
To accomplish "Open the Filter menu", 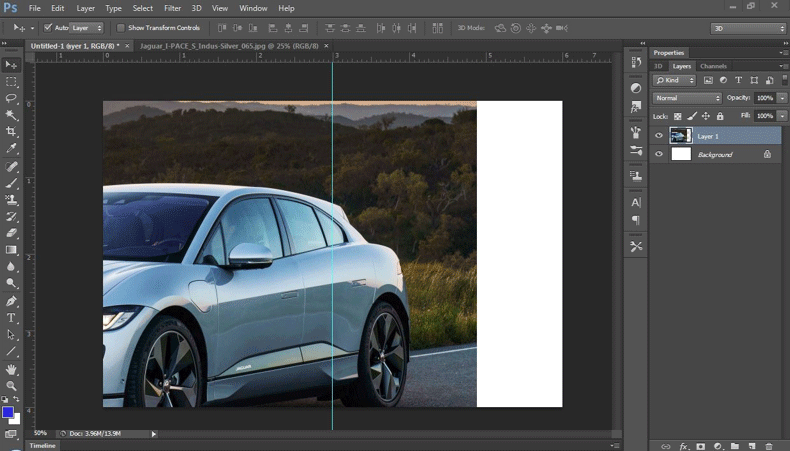I will tap(172, 8).
